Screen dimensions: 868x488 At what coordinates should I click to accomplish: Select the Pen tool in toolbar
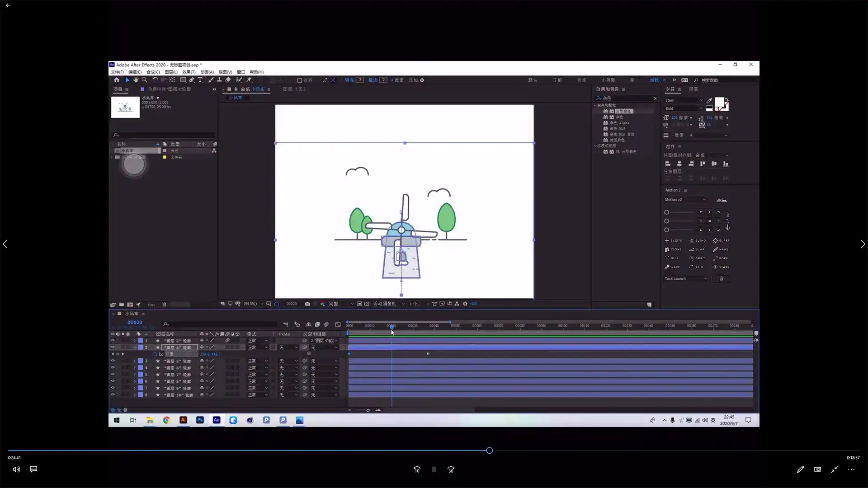pos(191,80)
